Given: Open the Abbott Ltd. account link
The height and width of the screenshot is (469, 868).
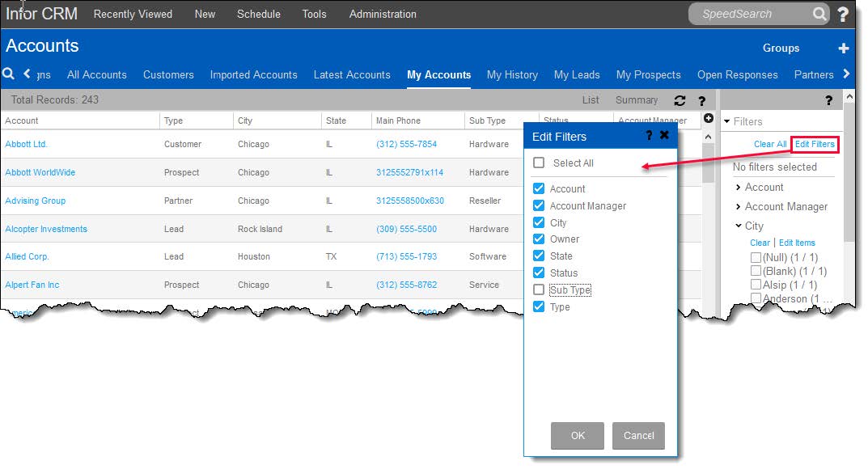Looking at the screenshot, I should click(x=27, y=144).
